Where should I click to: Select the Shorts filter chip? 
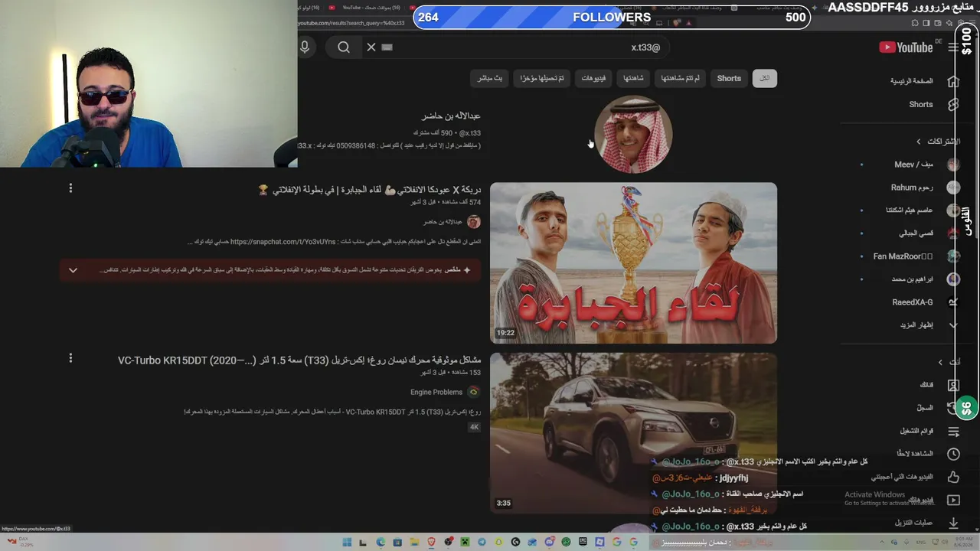[x=729, y=78]
